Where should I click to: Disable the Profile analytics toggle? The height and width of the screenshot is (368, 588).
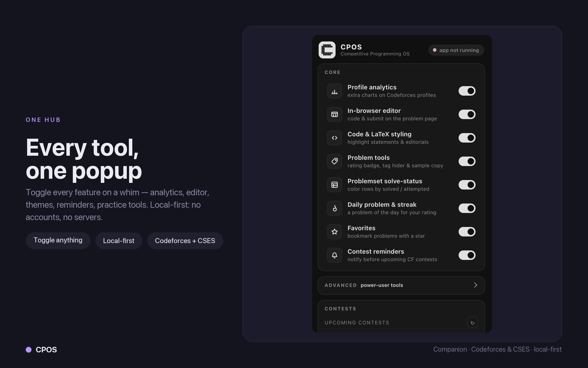point(467,91)
